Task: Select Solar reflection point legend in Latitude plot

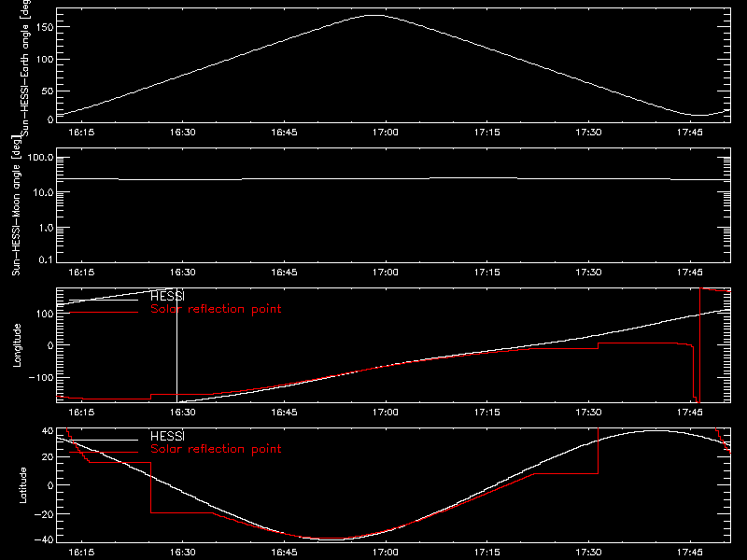Action: click(216, 449)
